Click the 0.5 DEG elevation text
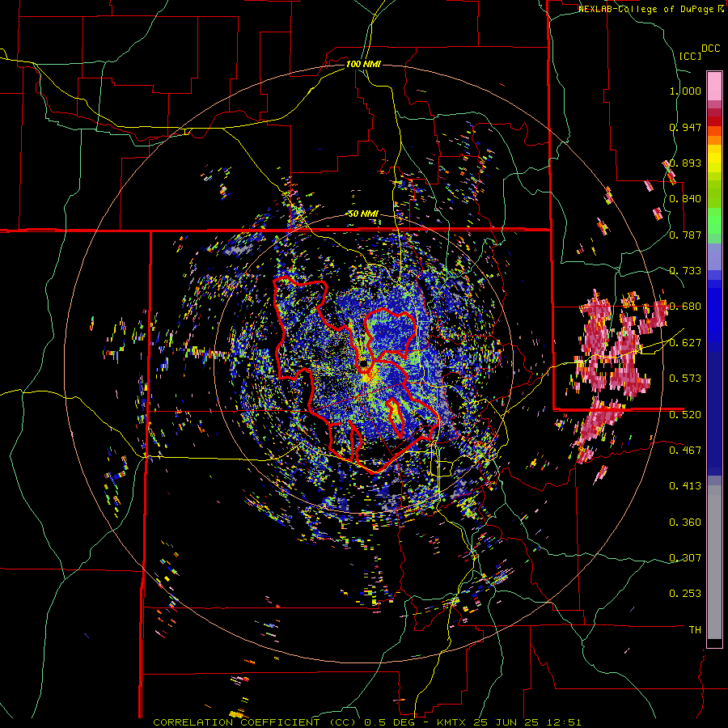 (389, 722)
